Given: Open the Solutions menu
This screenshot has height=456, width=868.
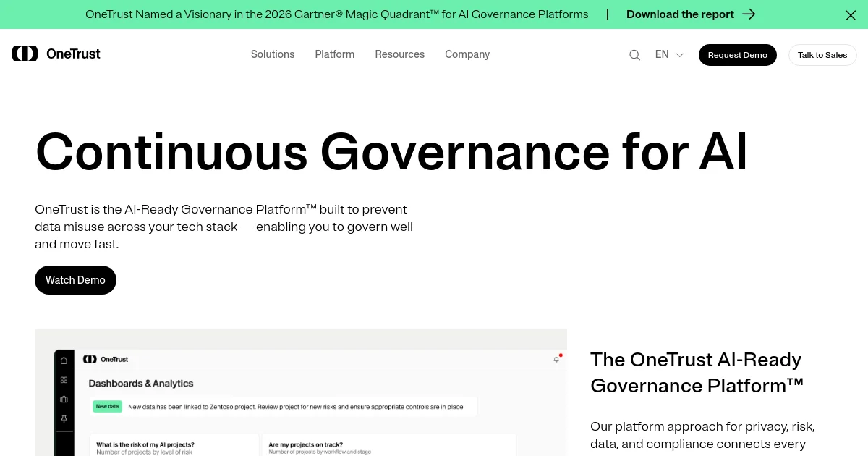Looking at the screenshot, I should (x=273, y=54).
